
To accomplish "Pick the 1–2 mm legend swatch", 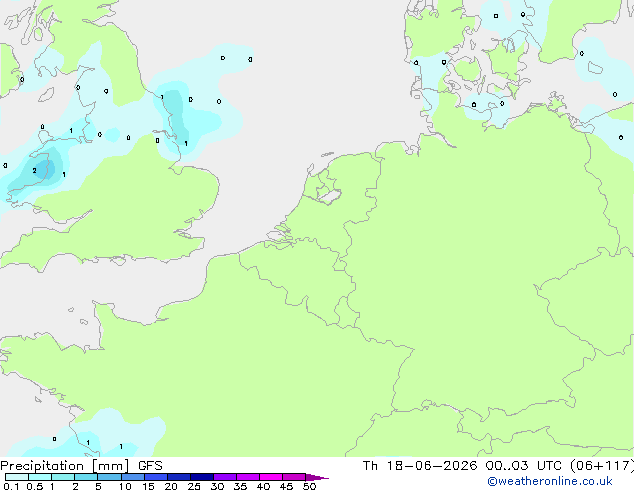I will 63,477.
